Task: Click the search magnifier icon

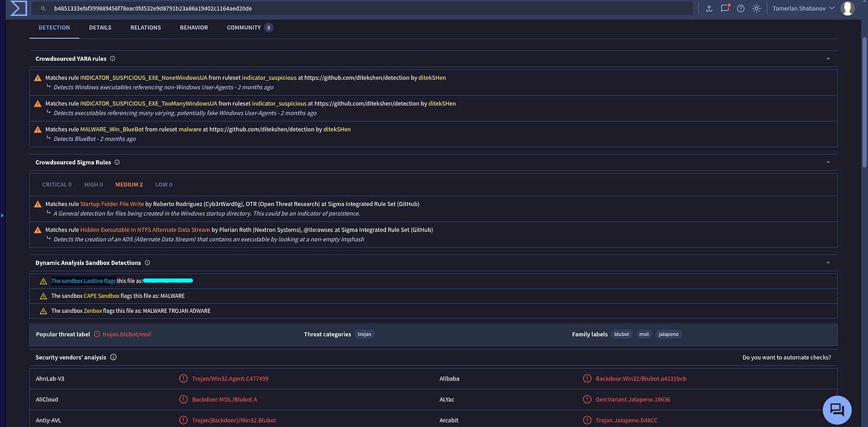Action: [43, 9]
